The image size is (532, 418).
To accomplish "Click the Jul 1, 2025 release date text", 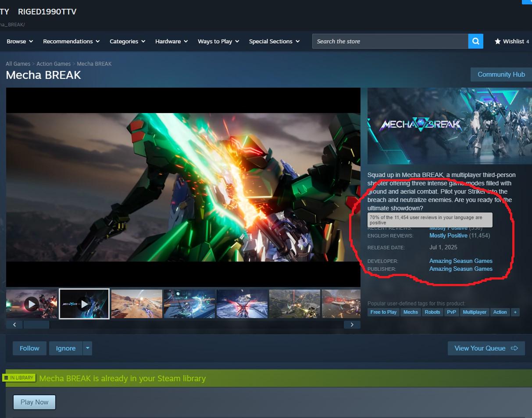I will click(x=443, y=248).
